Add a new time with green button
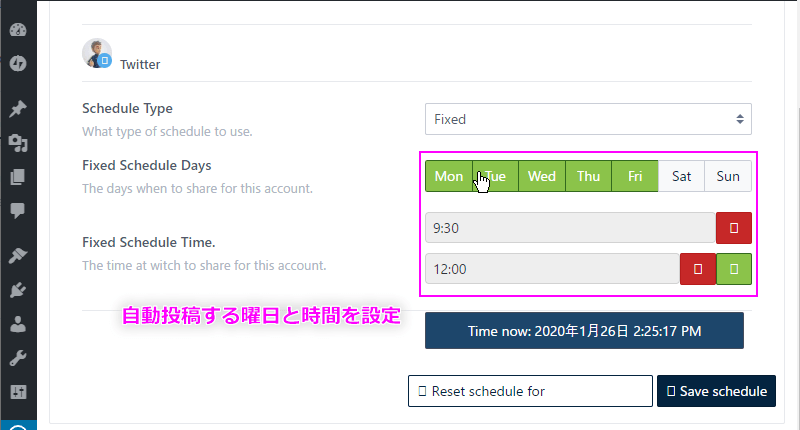Image resolution: width=800 pixels, height=430 pixels. pyautogui.click(x=734, y=269)
